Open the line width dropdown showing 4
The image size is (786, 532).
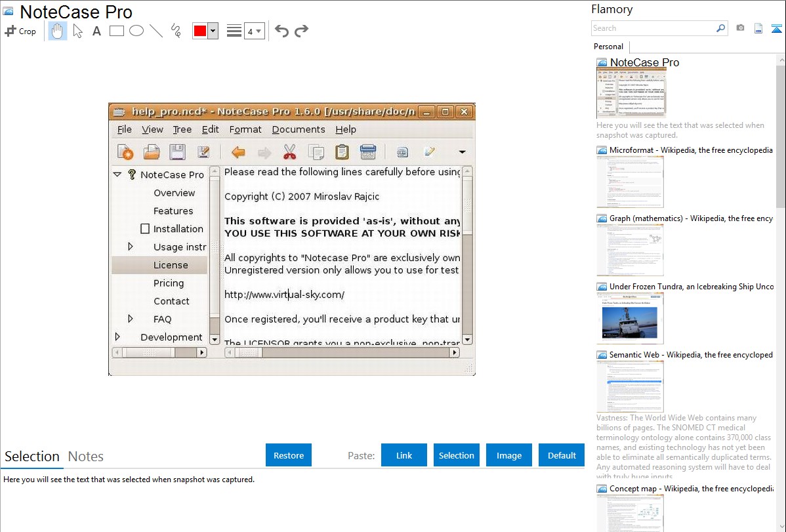click(254, 31)
